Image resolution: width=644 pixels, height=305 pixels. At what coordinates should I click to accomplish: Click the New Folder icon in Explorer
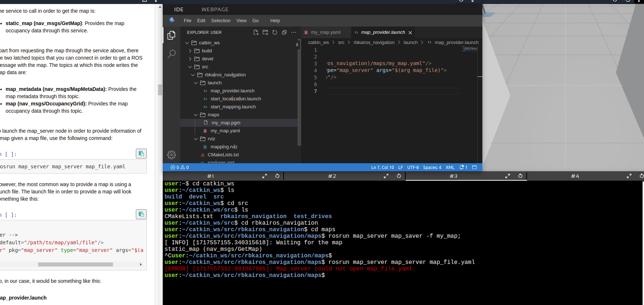tap(265, 32)
